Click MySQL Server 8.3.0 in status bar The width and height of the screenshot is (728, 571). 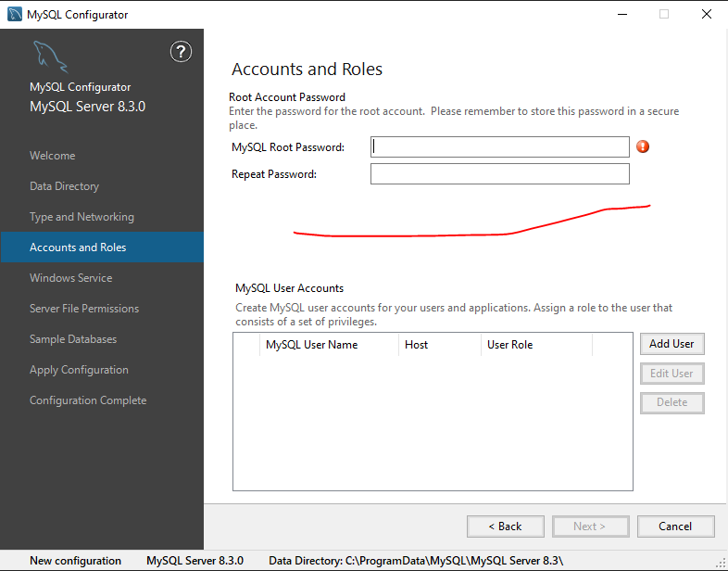195,561
